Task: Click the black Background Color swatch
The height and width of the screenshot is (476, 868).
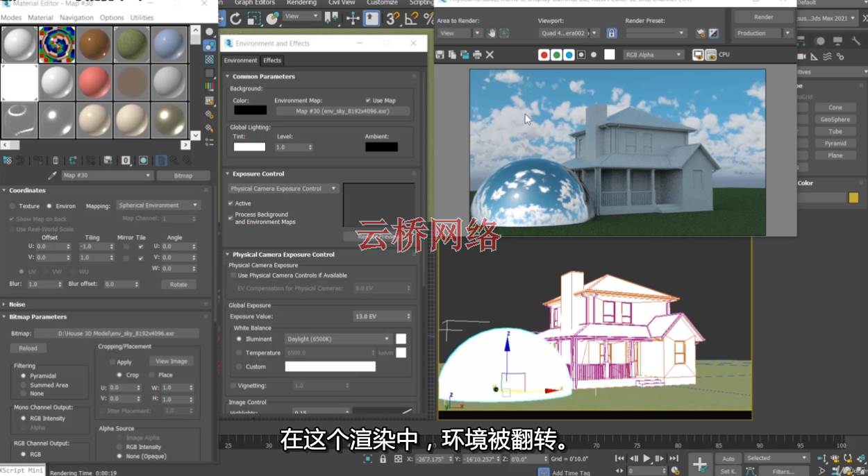Action: click(250, 110)
